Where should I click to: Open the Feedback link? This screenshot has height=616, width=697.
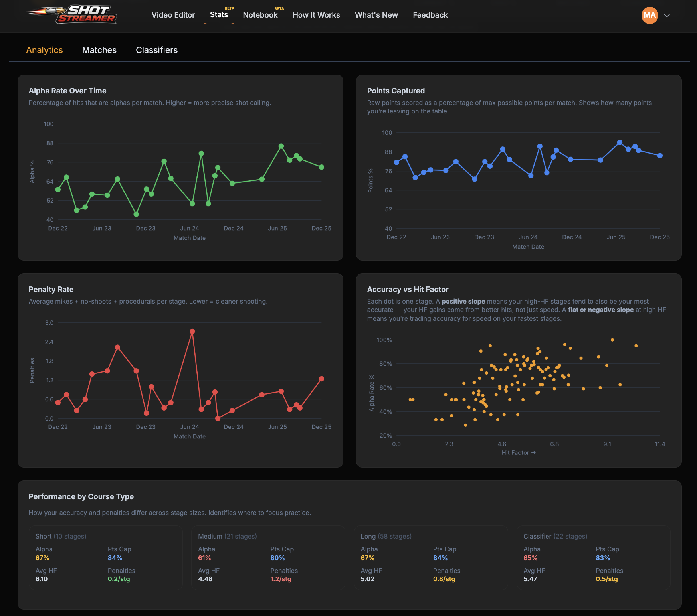point(430,15)
